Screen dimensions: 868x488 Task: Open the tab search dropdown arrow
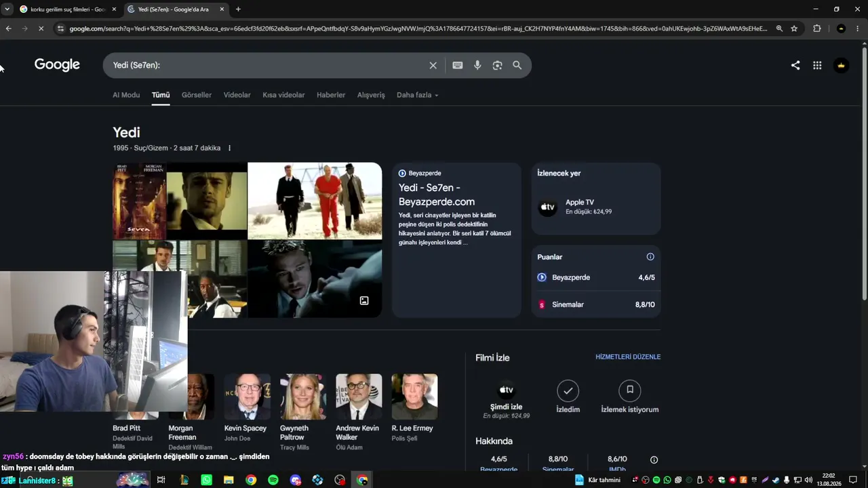tap(7, 9)
